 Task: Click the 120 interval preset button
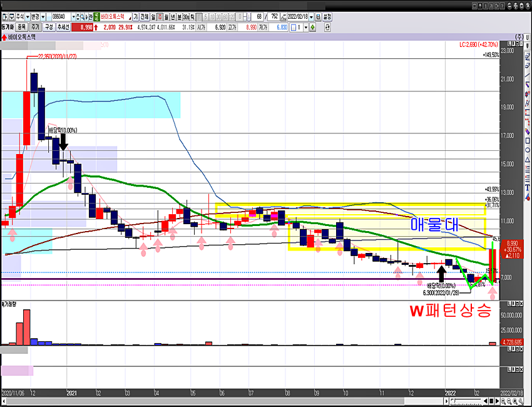[x=232, y=17]
